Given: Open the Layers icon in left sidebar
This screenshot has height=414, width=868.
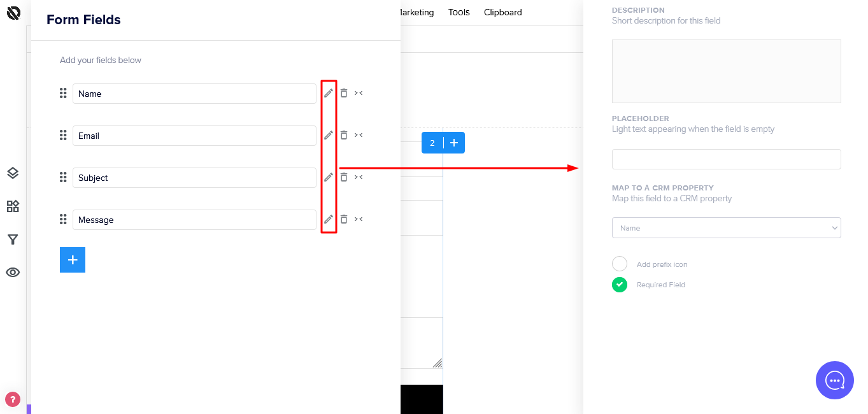Looking at the screenshot, I should click(x=13, y=173).
